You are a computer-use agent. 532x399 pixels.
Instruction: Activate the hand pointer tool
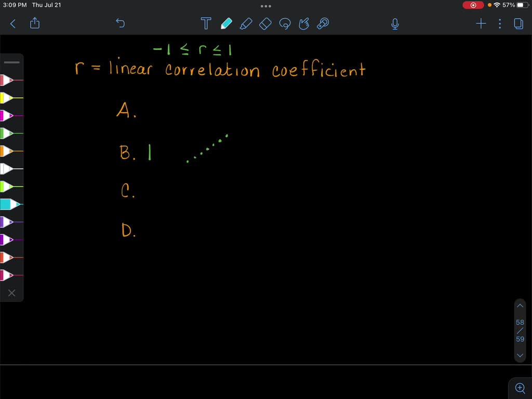click(x=304, y=23)
